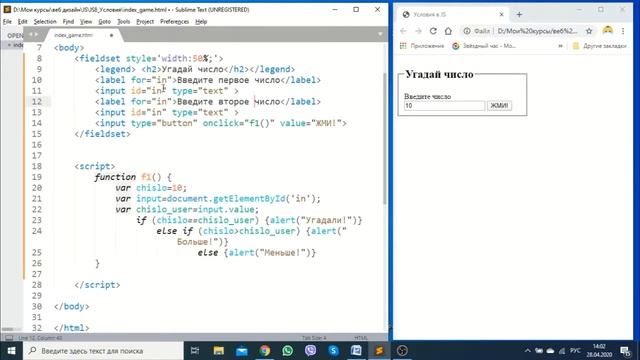Click the ЖМИ! button on the page
640x360 pixels.
tap(499, 106)
